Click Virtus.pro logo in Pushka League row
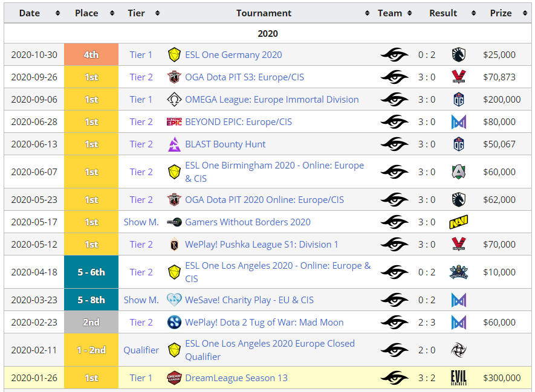 [459, 245]
